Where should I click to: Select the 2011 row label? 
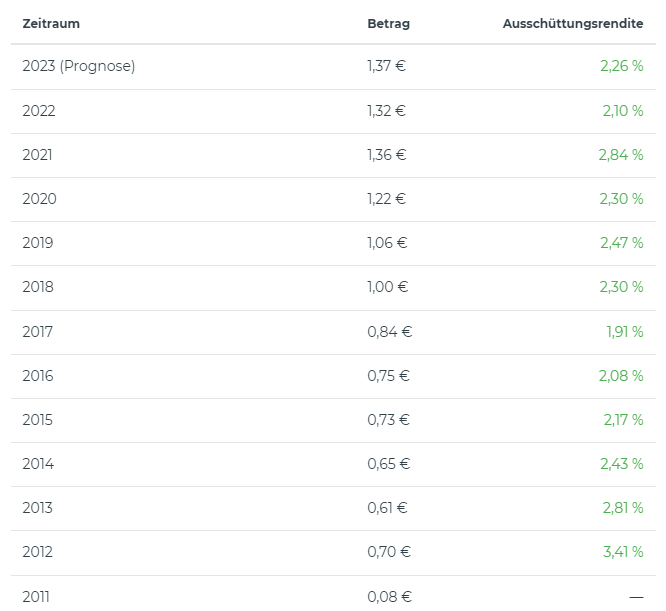point(36,597)
